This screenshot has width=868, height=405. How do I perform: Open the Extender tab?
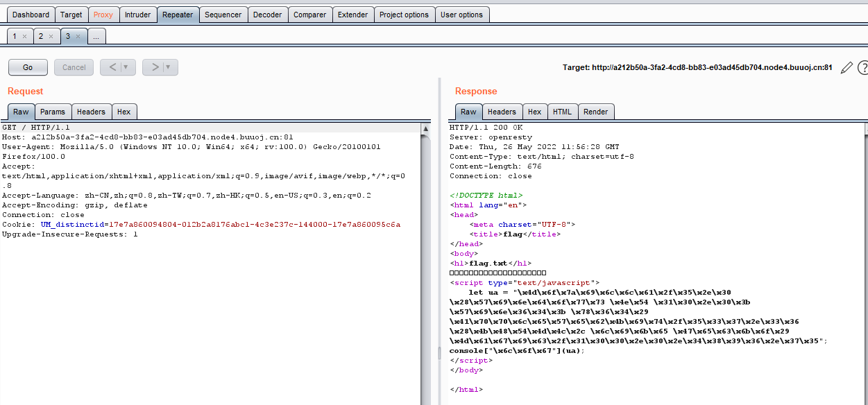pos(353,15)
